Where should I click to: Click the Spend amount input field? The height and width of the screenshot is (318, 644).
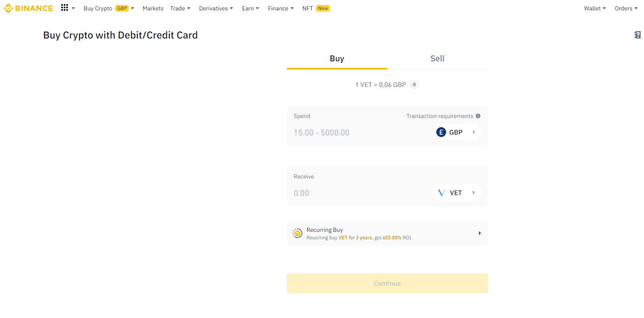pyautogui.click(x=356, y=132)
